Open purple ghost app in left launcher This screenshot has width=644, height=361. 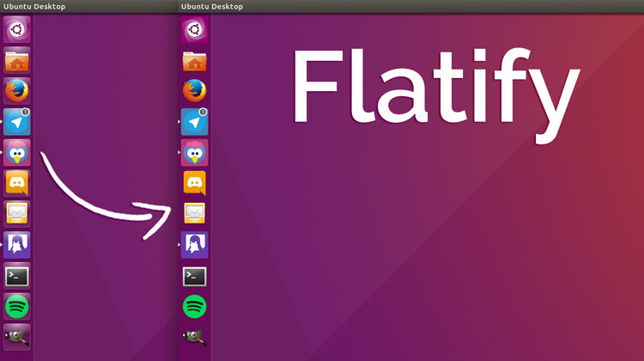pyautogui.click(x=17, y=245)
